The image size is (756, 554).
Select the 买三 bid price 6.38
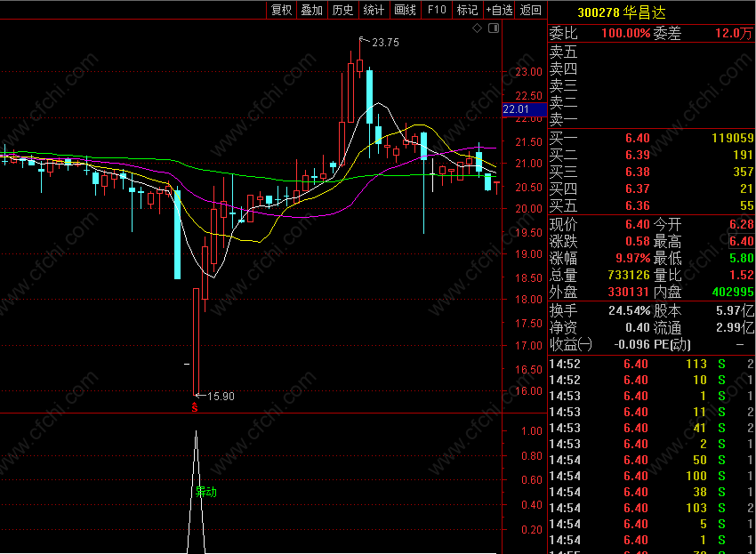638,173
